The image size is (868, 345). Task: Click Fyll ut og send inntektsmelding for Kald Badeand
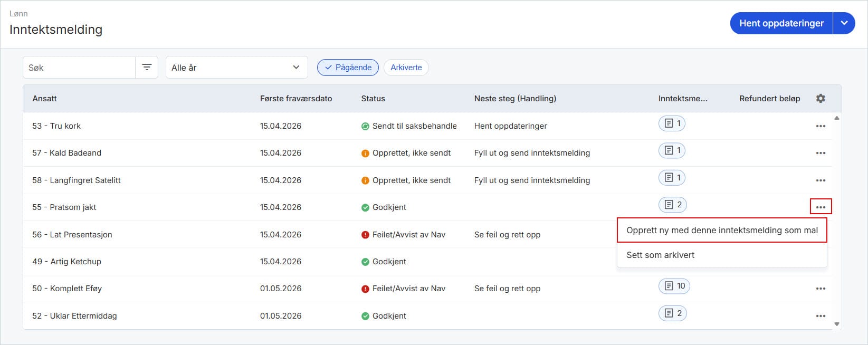click(x=532, y=153)
